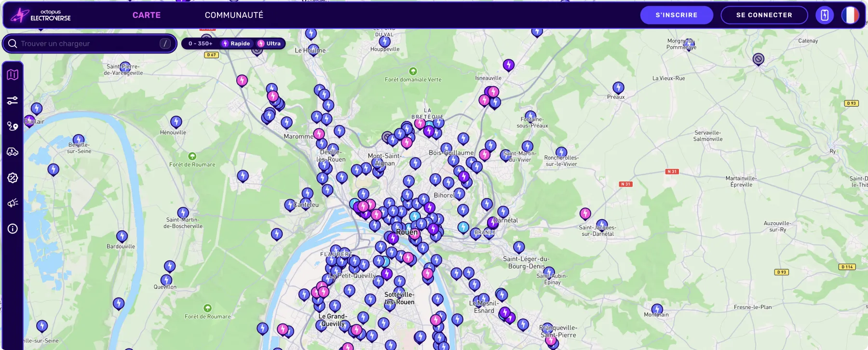Open the map view sidebar icon
The image size is (868, 350).
coord(13,75)
